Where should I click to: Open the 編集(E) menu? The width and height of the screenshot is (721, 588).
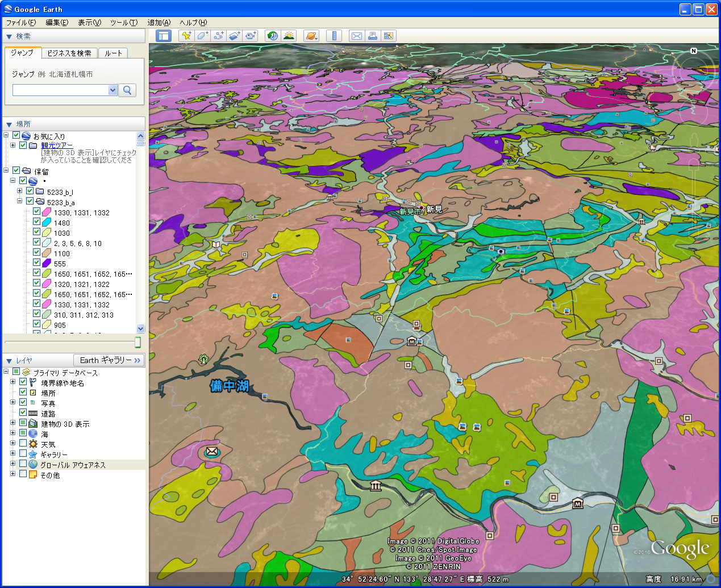coord(57,23)
